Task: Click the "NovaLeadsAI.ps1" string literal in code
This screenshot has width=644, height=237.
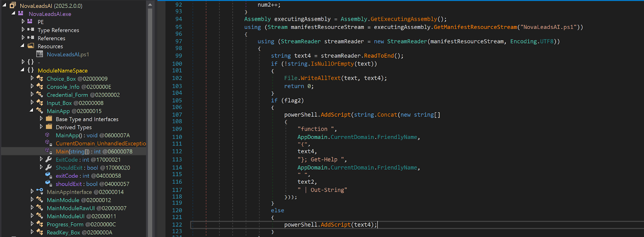Action: point(548,27)
